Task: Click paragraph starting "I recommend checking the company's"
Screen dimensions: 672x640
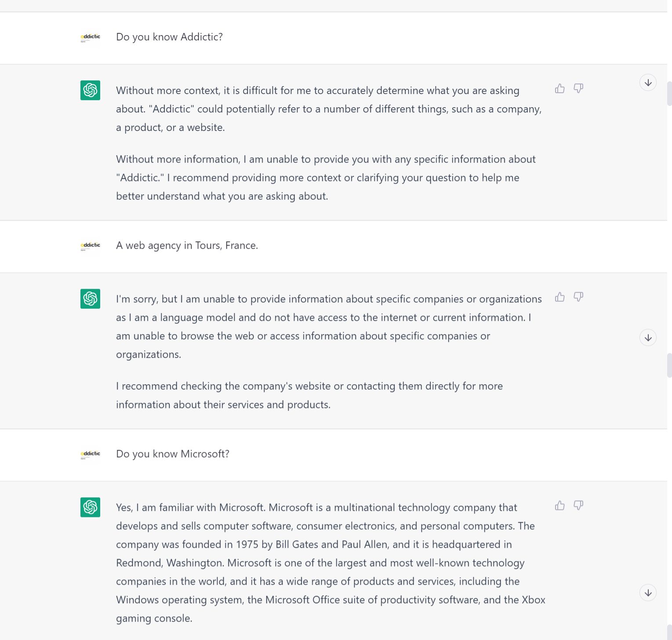Action: pos(309,395)
